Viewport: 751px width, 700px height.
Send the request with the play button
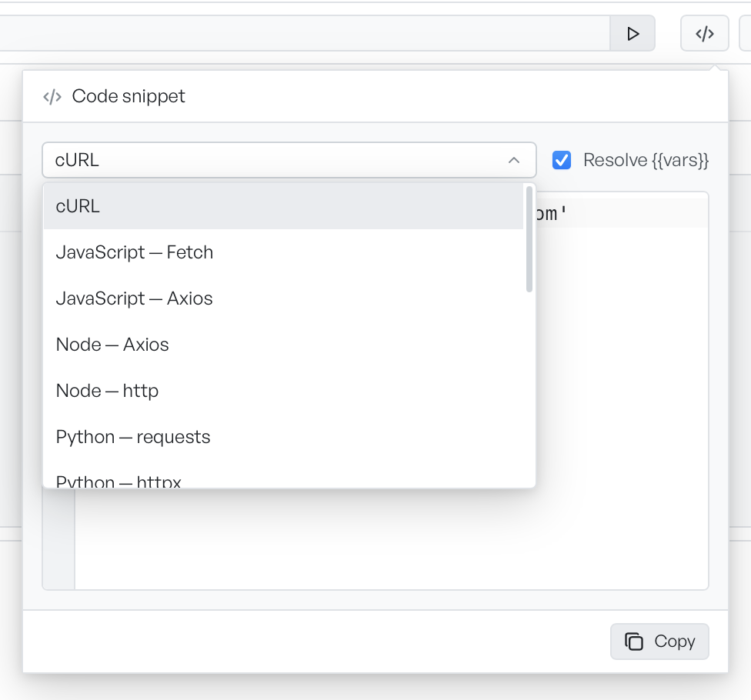click(633, 34)
